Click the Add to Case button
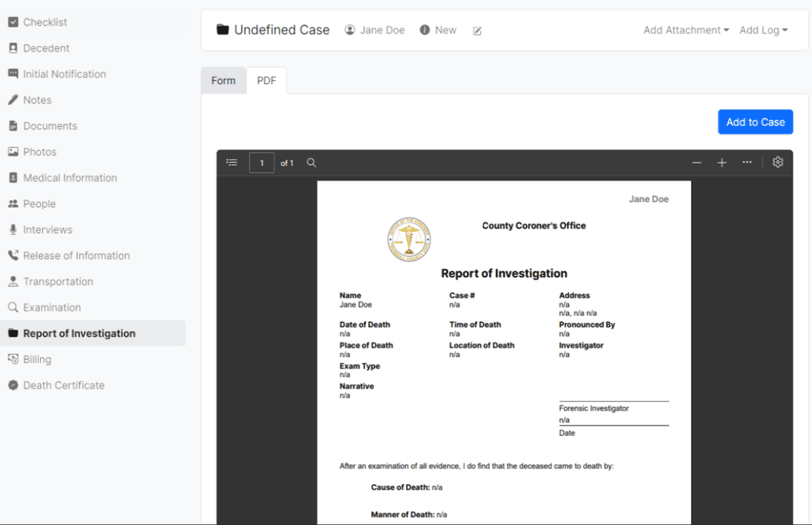Viewport: 812px width, 525px height. [x=755, y=122]
